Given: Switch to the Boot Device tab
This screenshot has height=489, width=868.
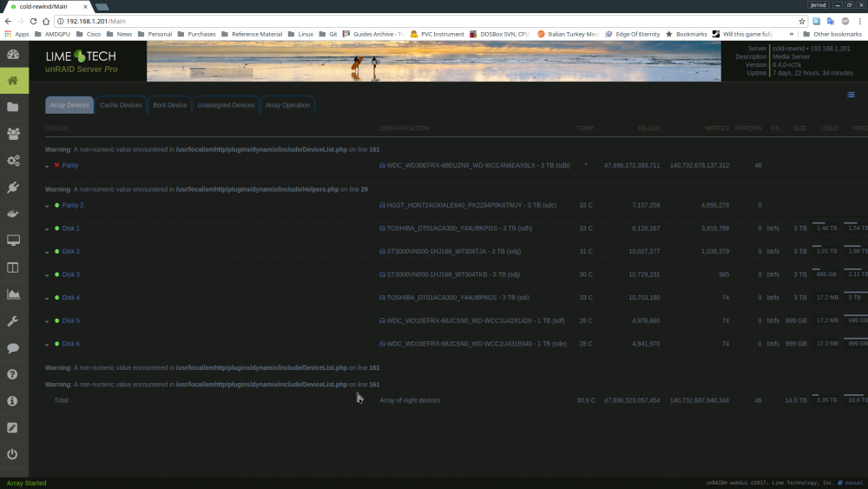Looking at the screenshot, I should 169,105.
